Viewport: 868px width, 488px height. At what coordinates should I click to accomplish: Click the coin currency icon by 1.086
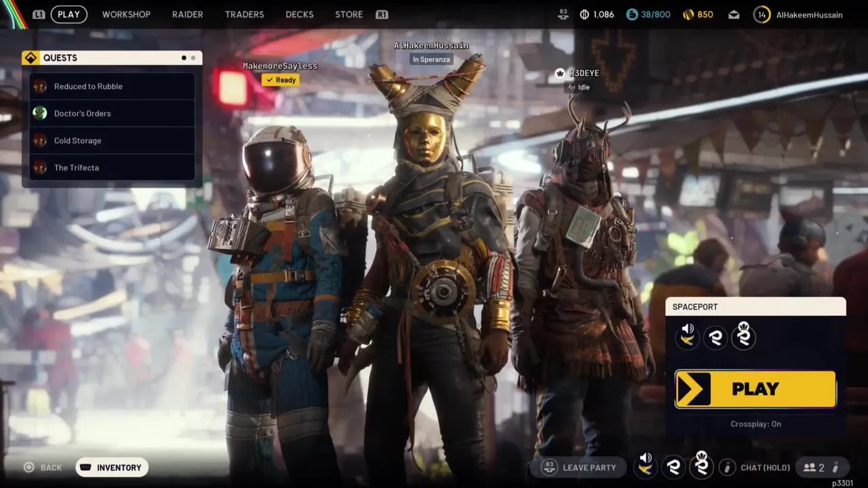tap(585, 14)
